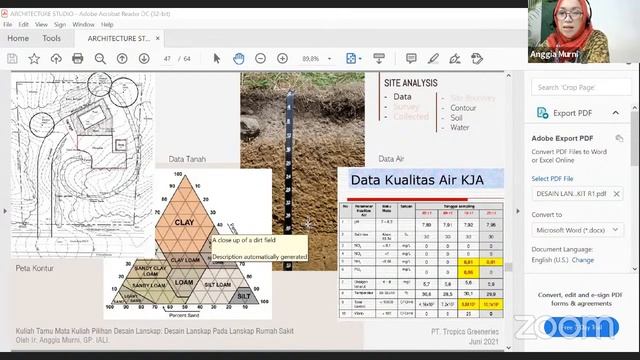The height and width of the screenshot is (360, 640).
Task: Click the 'SITE ANALYSIS' heading text
Action: (411, 83)
